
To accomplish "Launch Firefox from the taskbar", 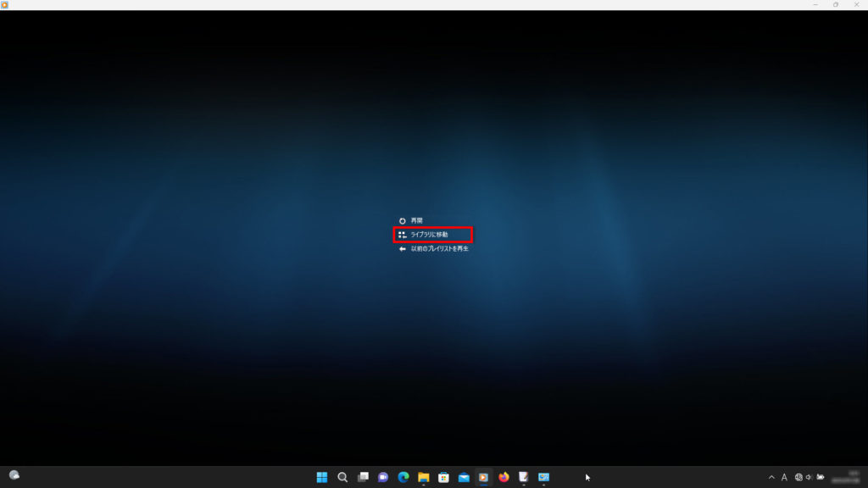I will point(504,477).
